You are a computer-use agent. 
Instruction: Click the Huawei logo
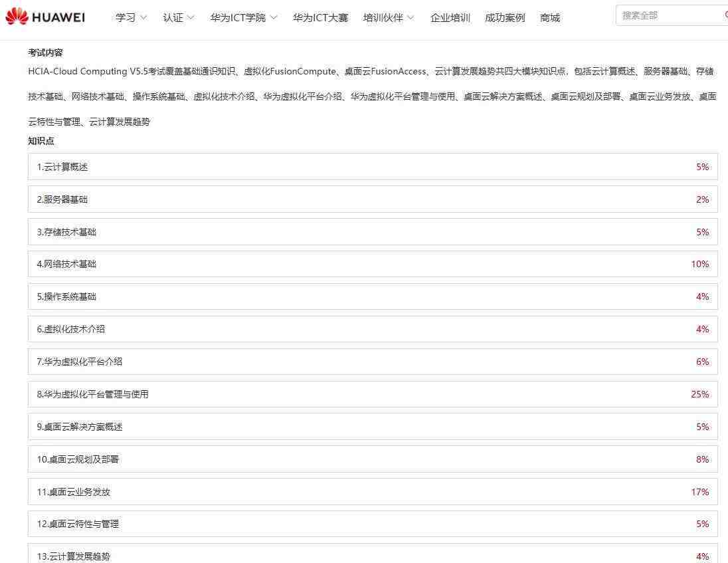[x=45, y=17]
